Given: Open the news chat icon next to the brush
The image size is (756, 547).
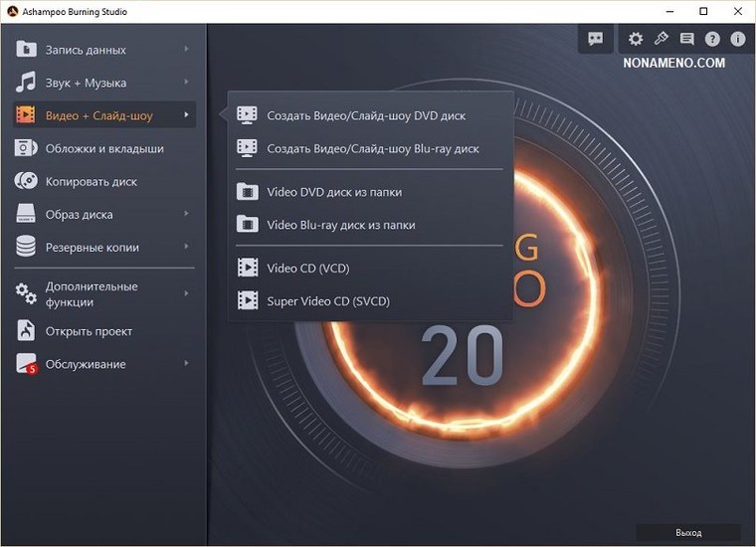Looking at the screenshot, I should [x=686, y=39].
